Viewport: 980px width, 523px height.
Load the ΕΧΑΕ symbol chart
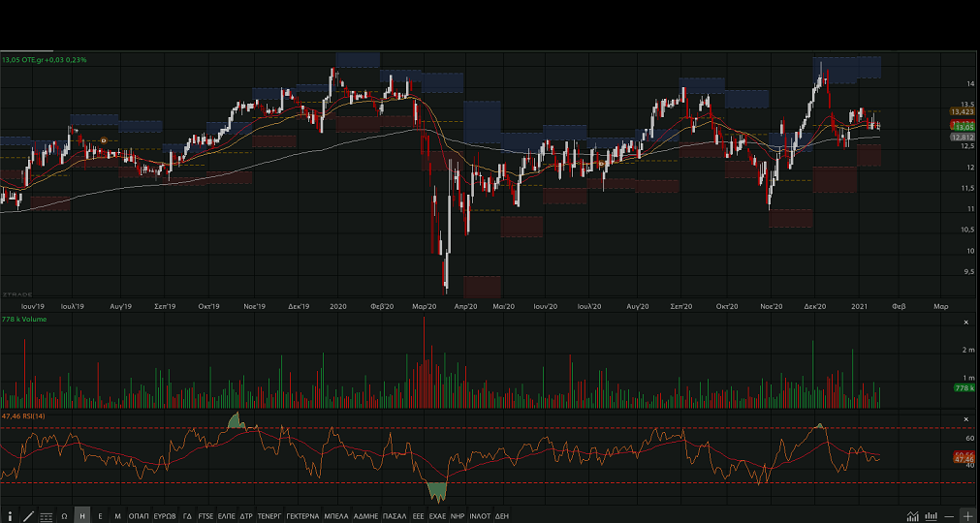437,516
